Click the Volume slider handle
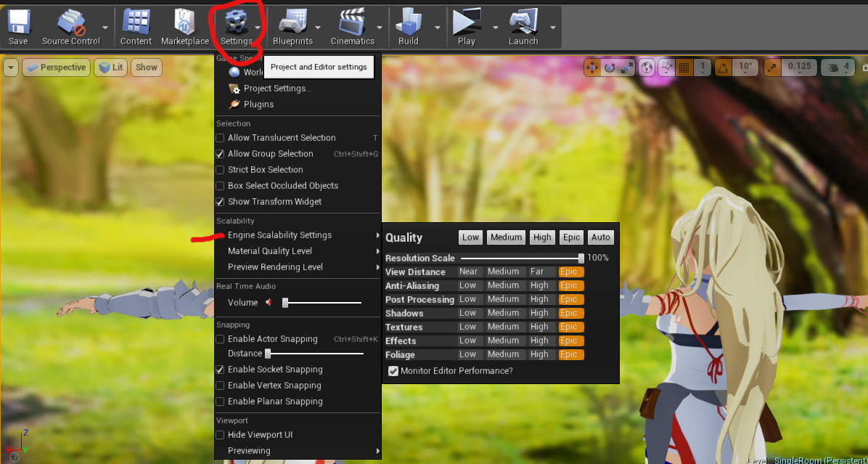This screenshot has width=868, height=464. 286,302
